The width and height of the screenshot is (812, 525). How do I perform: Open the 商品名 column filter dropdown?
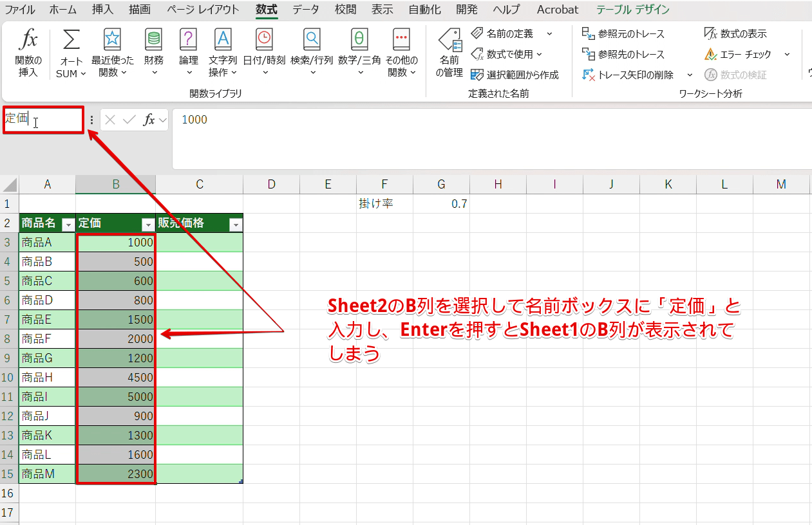pyautogui.click(x=68, y=225)
